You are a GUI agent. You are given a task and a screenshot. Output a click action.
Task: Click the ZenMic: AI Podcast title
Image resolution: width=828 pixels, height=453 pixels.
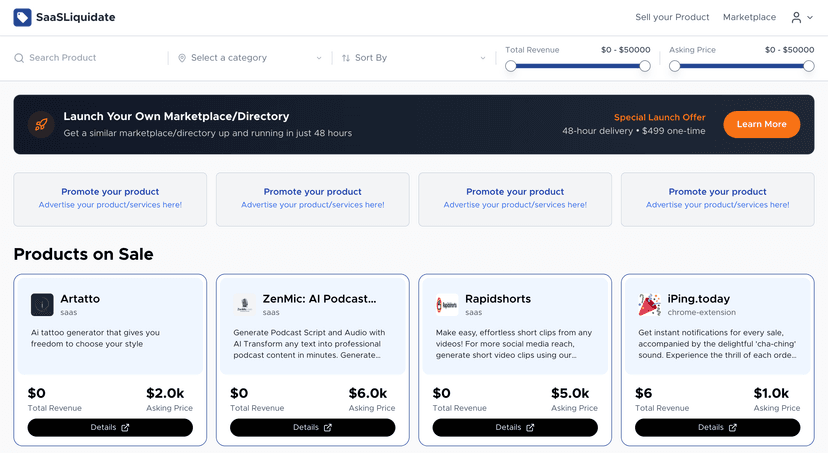click(319, 299)
